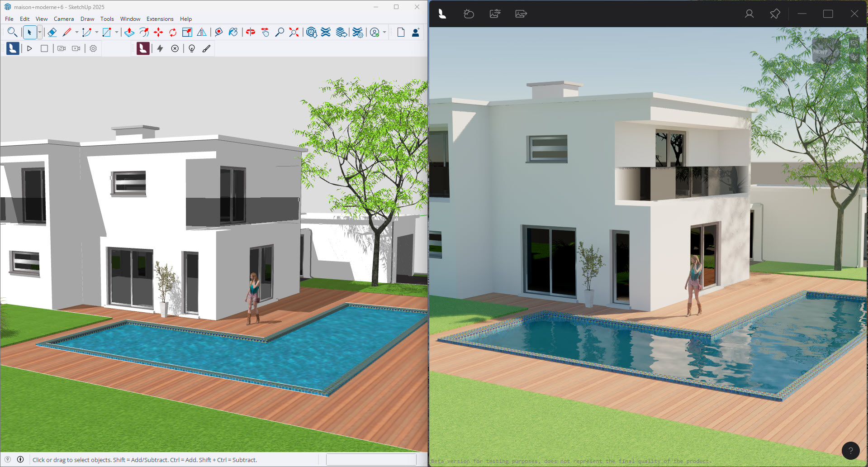Select the Orbit tool
The width and height of the screenshot is (868, 467).
(x=251, y=32)
